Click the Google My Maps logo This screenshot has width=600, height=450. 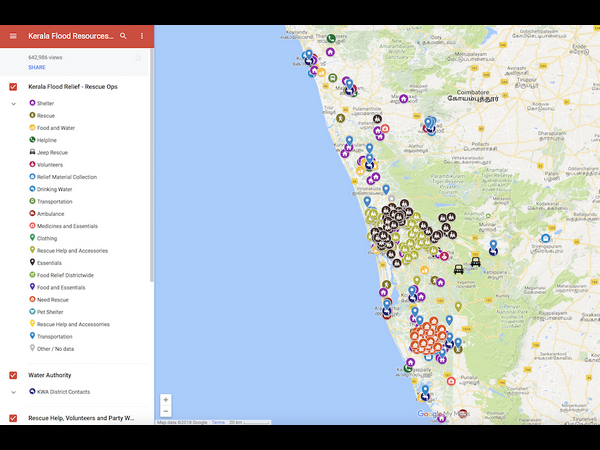pyautogui.click(x=443, y=414)
